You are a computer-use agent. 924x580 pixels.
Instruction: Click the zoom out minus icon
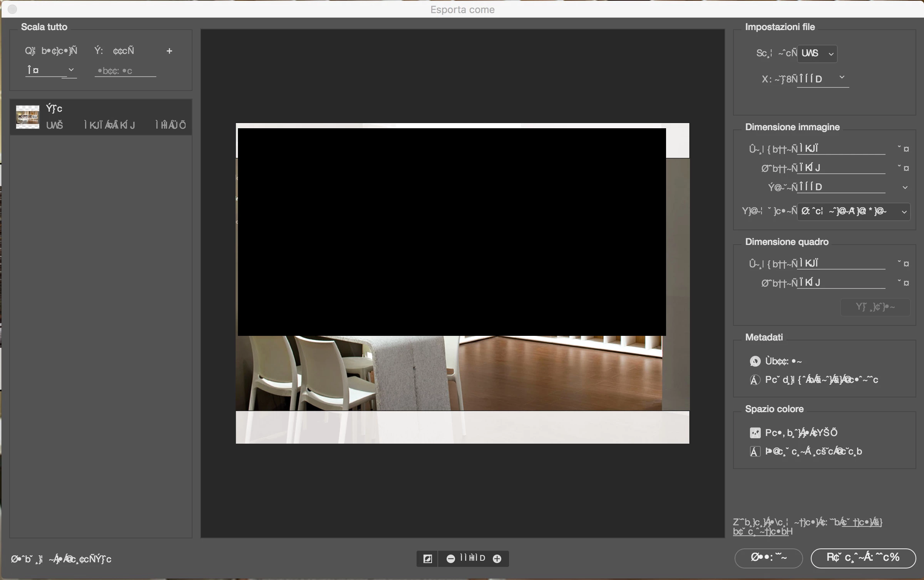450,558
